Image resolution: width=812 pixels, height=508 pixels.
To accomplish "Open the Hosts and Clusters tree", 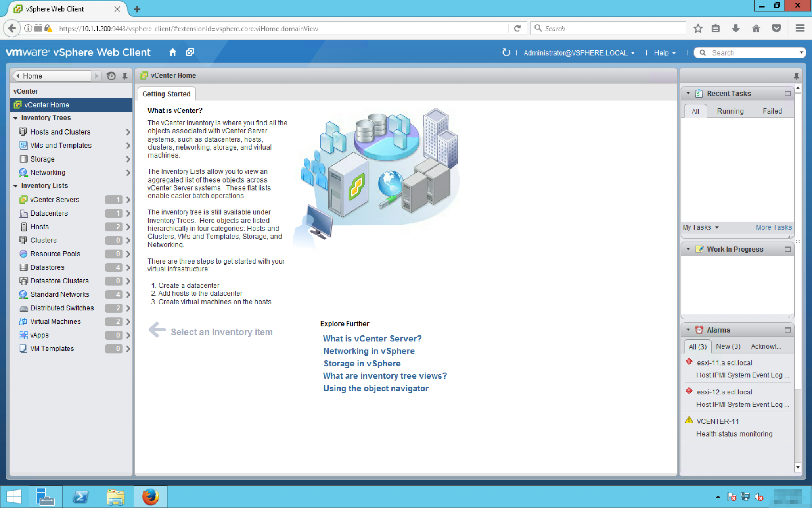I will 60,132.
